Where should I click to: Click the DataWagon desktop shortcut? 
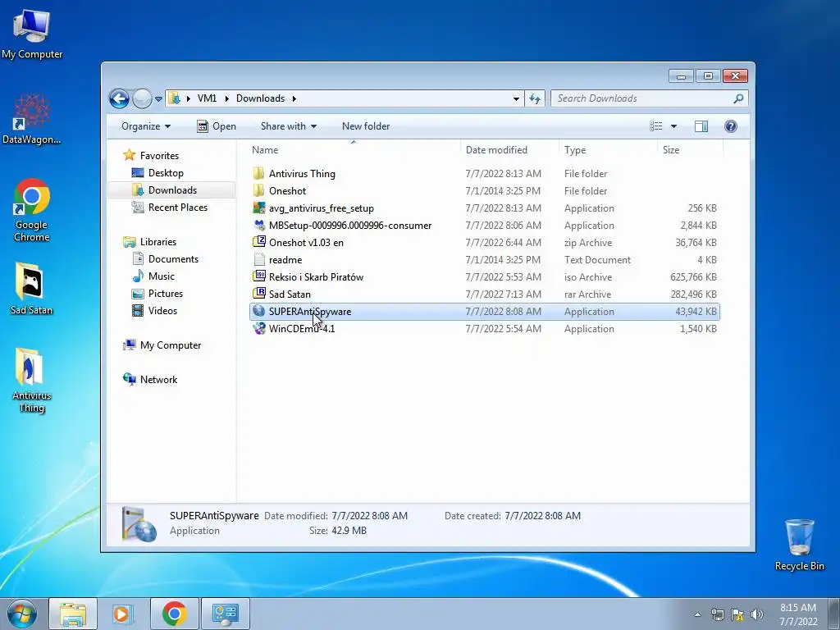click(32, 120)
